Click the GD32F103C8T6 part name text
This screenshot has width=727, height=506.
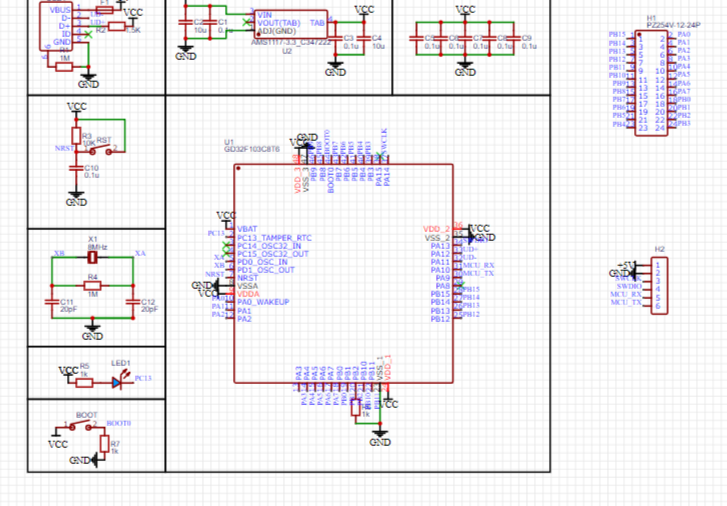click(x=252, y=149)
